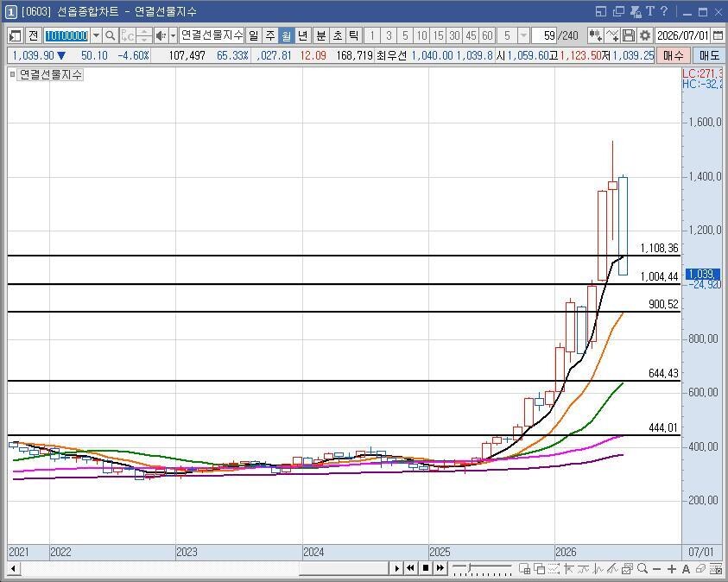Click the save chart floppy icon

pyautogui.click(x=628, y=35)
